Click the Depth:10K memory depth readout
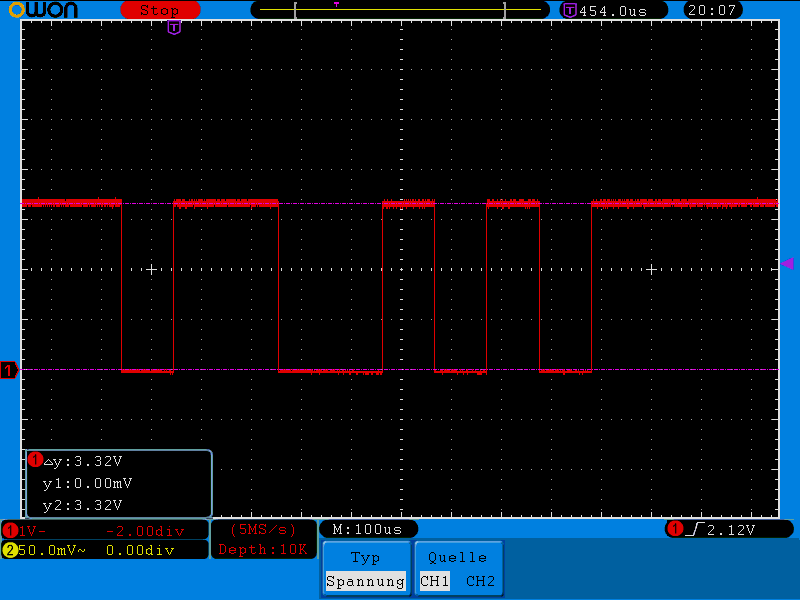This screenshot has height=600, width=800. click(263, 549)
